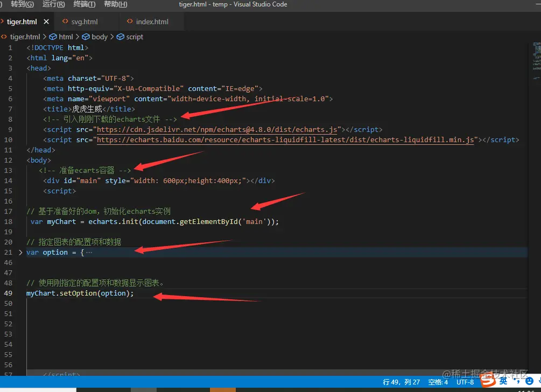Change file encoding via UTF-8 status item
The width and height of the screenshot is (541, 392).
tap(465, 382)
